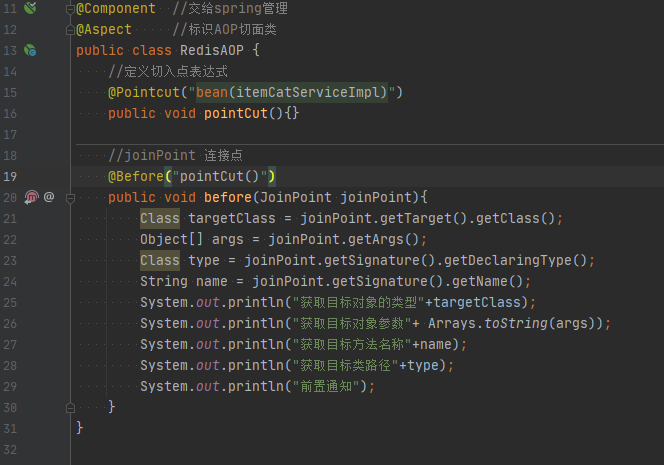This screenshot has height=465, width=664.
Task: Collapse the fold marker beside @Component
Action: (70, 9)
